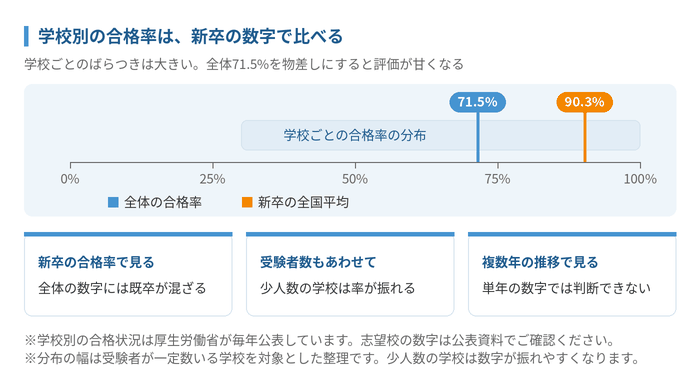Screen dimensions: 700x390
Task: Open the 複数年の推移で見る card
Action: coord(572,274)
